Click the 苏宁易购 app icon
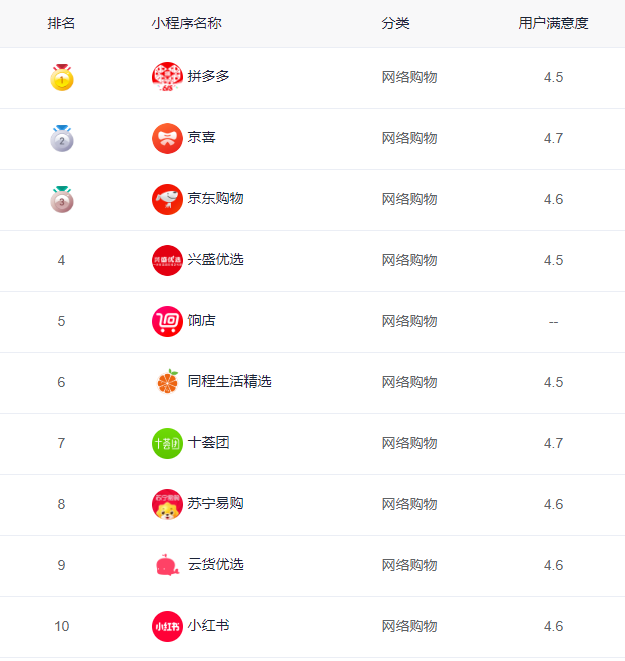The width and height of the screenshot is (625, 661). (x=167, y=504)
